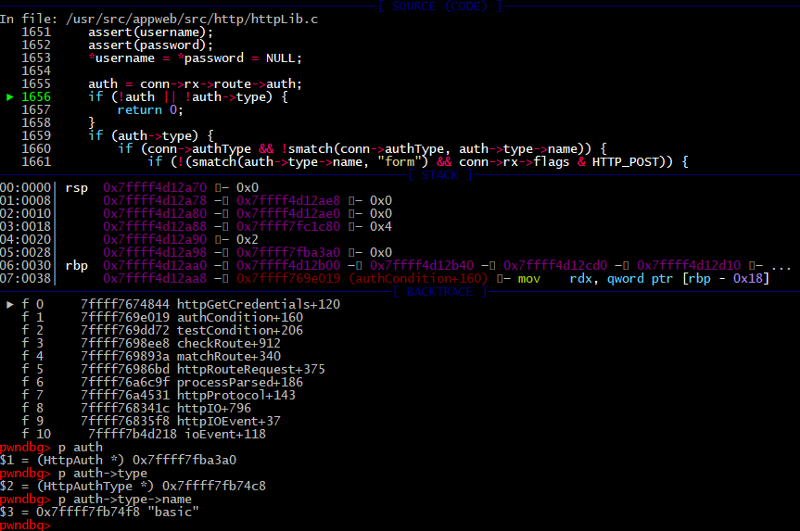Select output $3 = 0x7ffff7fb74f8 "basic"
800x531 pixels.
pos(99,512)
